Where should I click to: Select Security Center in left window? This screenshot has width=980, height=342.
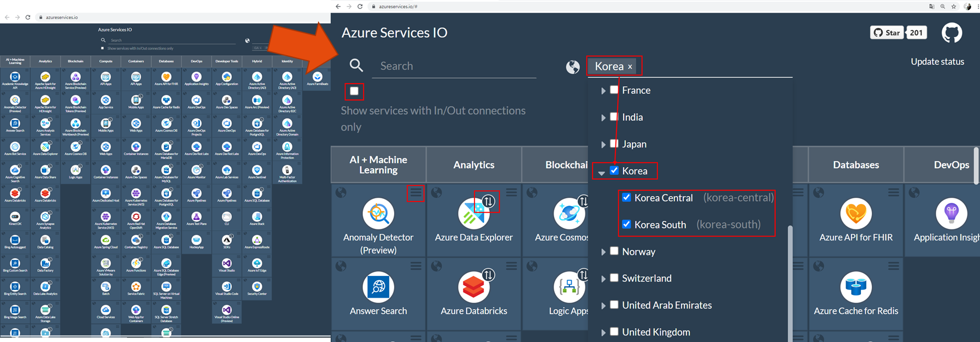coord(257,289)
